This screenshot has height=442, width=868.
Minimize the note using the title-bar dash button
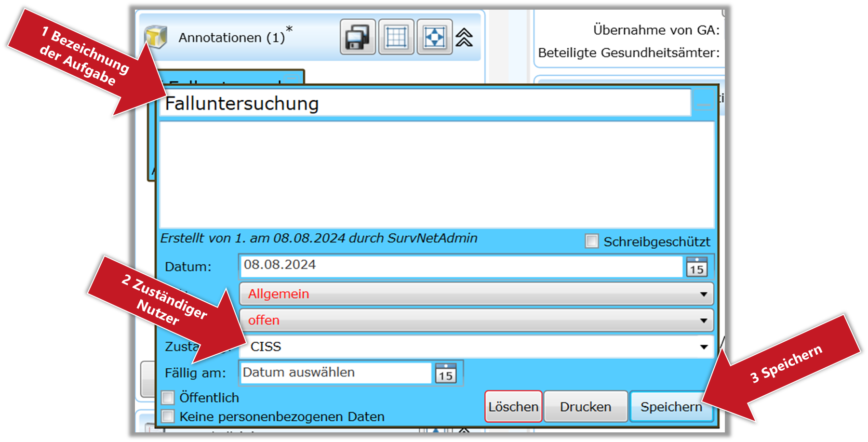pos(703,104)
